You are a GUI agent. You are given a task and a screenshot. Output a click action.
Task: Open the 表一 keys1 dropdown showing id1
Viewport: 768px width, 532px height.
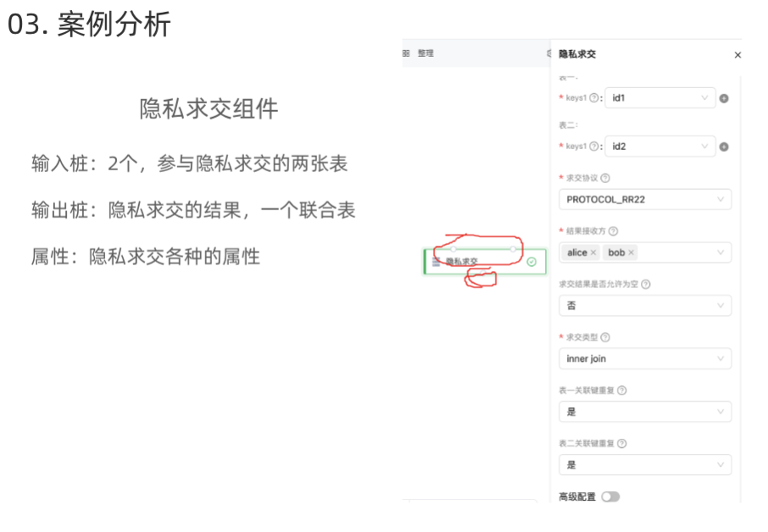point(660,98)
